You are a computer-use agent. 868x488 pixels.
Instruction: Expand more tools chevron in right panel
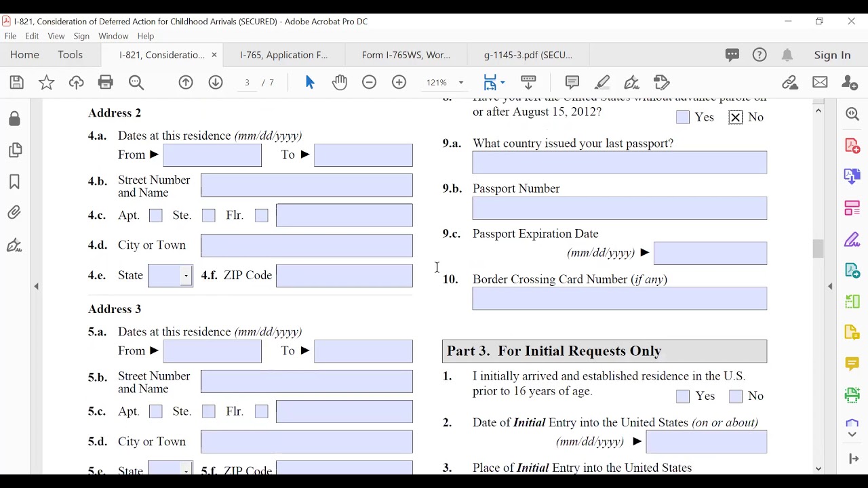click(852, 434)
